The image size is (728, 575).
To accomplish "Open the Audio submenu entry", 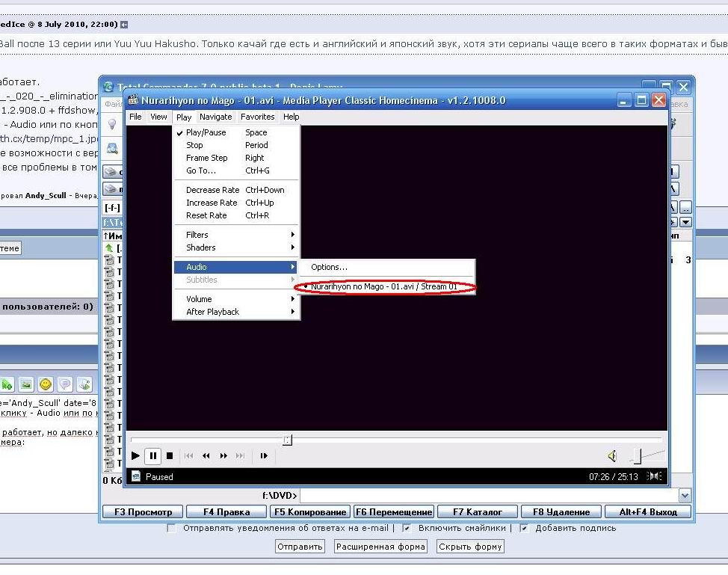I will 236,267.
